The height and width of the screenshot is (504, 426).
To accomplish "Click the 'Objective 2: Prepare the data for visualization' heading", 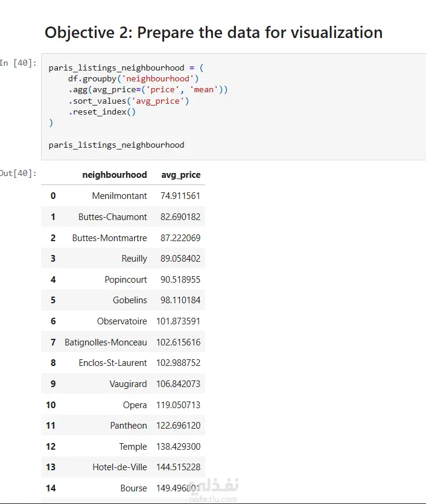I will (214, 33).
